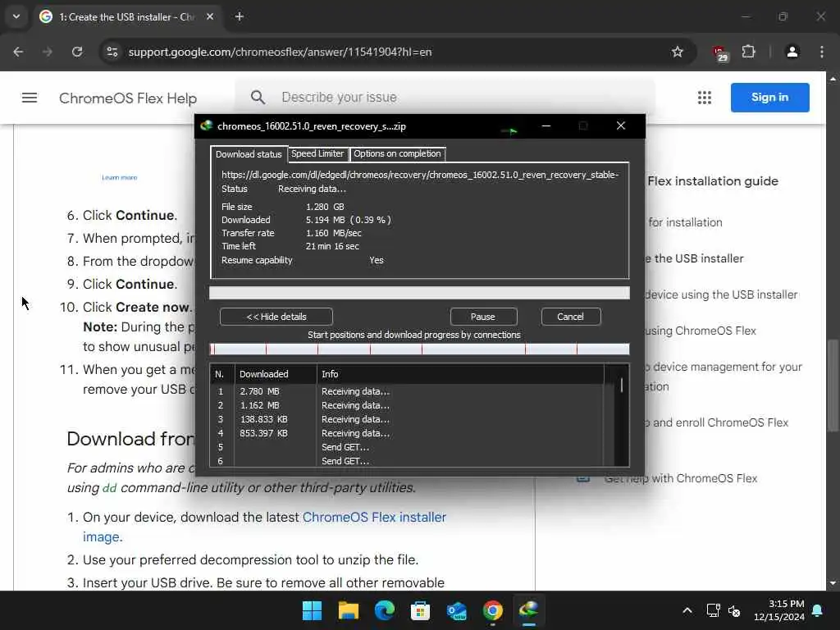The width and height of the screenshot is (840, 630).
Task: Close the Create the USB installer tab
Action: tap(210, 16)
